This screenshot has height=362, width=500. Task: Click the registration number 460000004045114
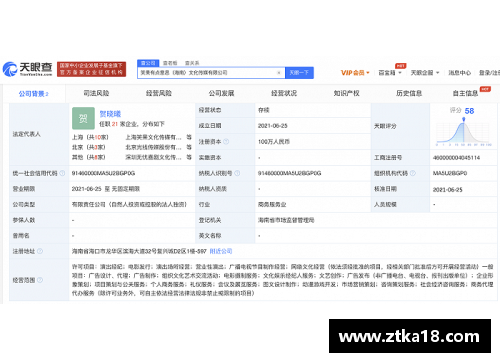(456, 158)
